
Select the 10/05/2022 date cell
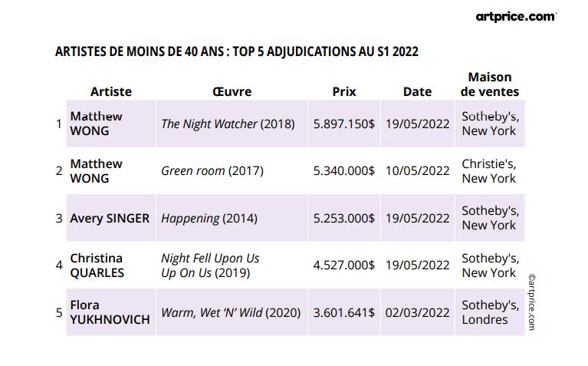417,171
